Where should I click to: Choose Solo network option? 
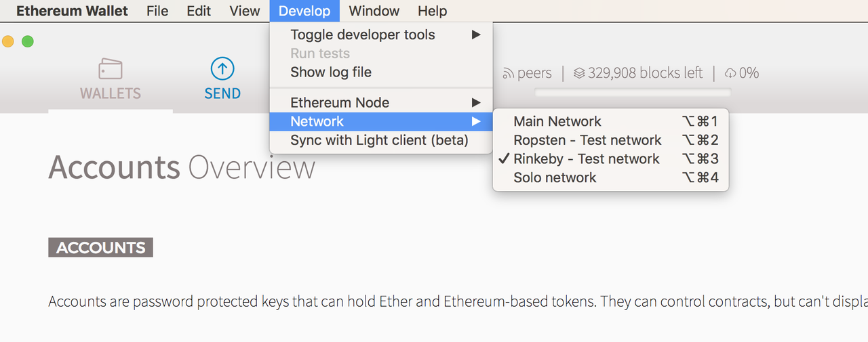[x=555, y=178]
